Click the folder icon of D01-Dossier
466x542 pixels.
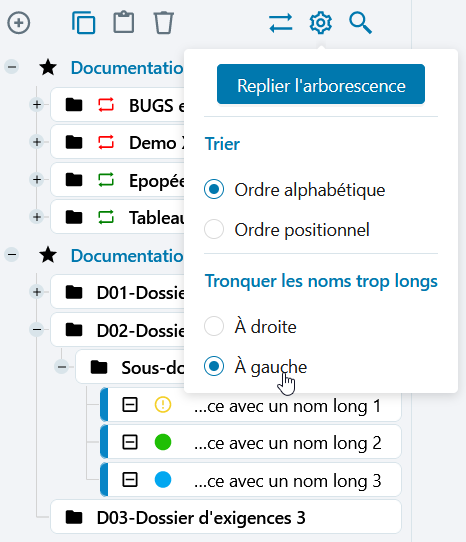(74, 292)
